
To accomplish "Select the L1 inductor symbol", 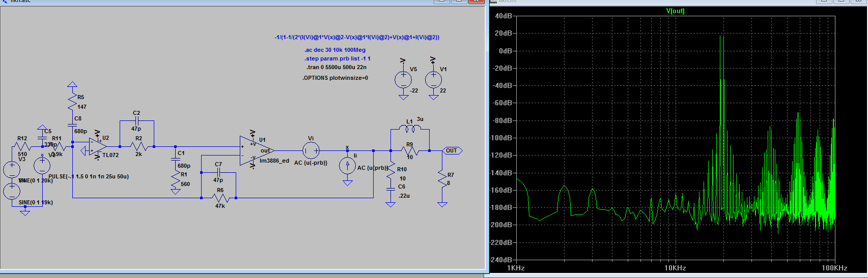I will (x=410, y=129).
